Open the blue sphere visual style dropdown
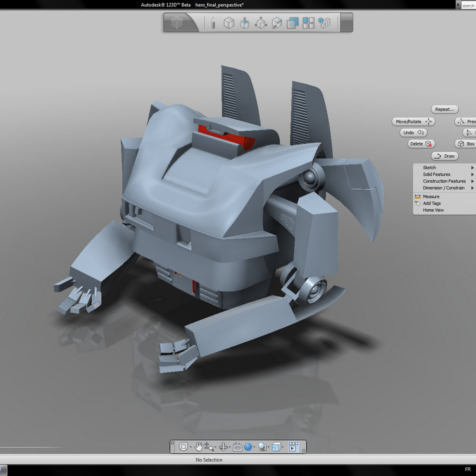The width and height of the screenshot is (476, 476). pyautogui.click(x=254, y=447)
